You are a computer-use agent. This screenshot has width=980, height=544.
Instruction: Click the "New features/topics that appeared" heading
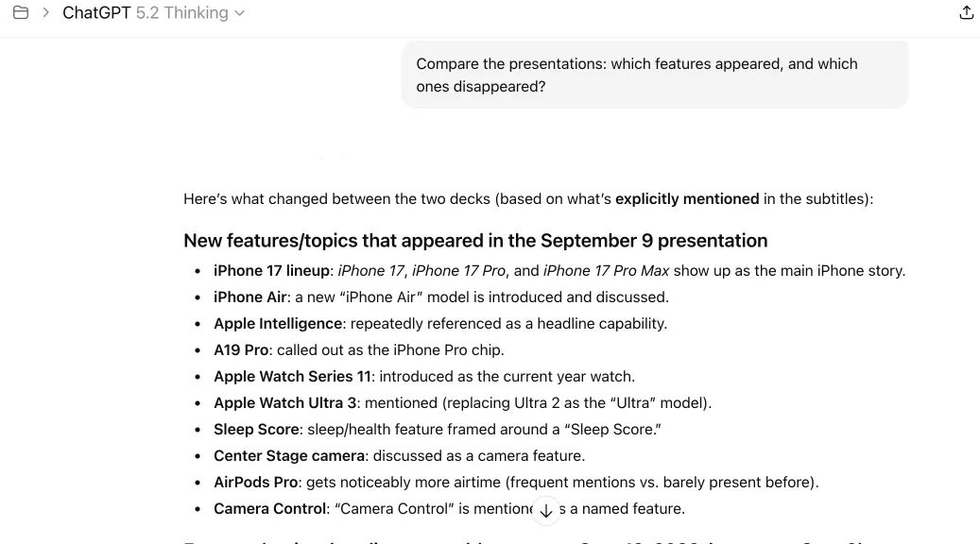[475, 241]
